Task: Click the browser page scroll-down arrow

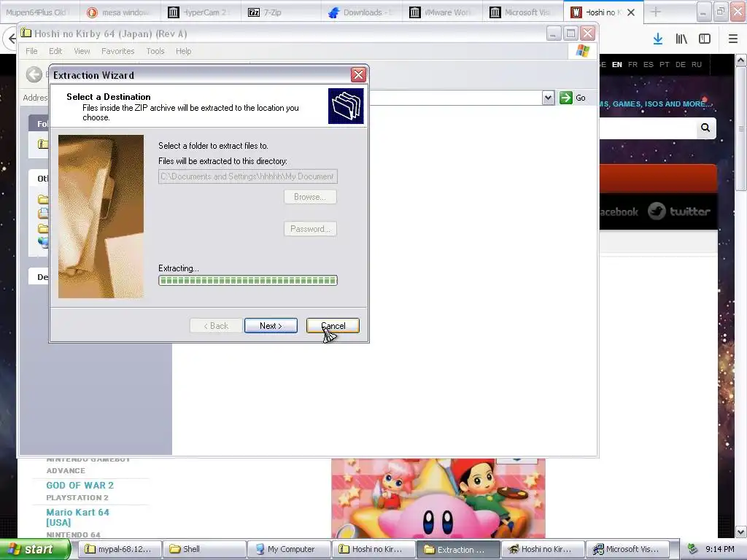Action: tap(740, 532)
